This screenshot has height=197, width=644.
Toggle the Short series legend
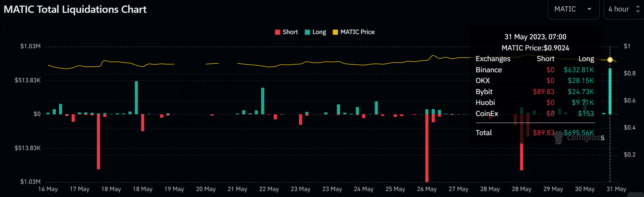point(286,32)
